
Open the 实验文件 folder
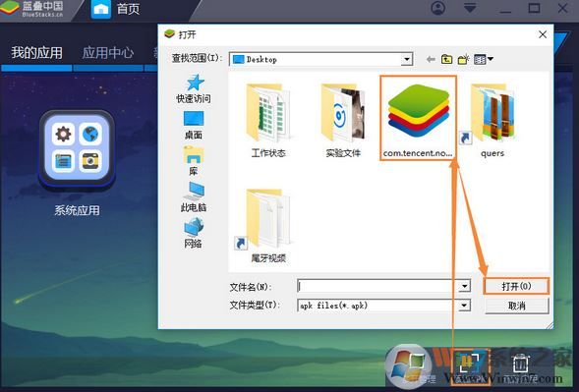tap(343, 120)
